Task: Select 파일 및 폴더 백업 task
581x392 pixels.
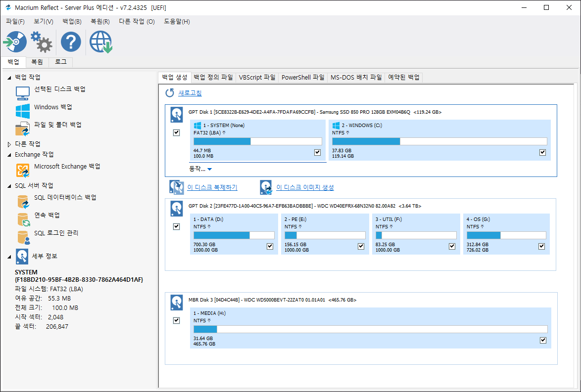Action: [x=58, y=125]
